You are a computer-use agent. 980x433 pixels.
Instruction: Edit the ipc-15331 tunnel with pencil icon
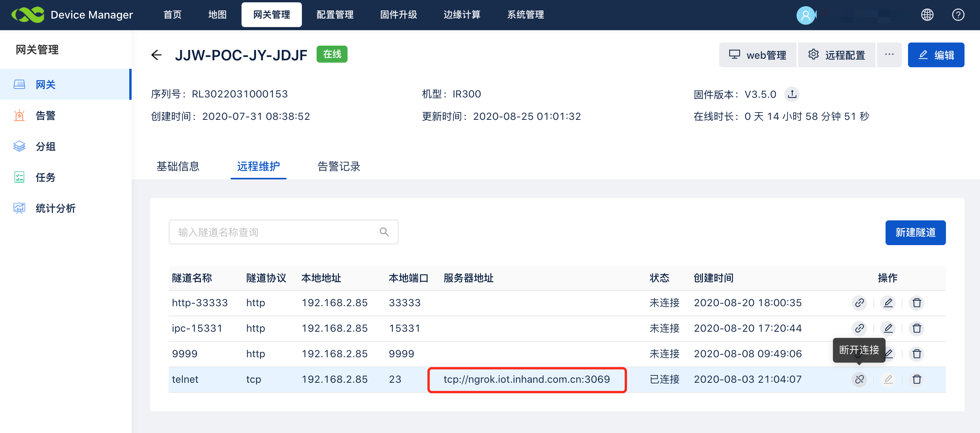tap(888, 328)
